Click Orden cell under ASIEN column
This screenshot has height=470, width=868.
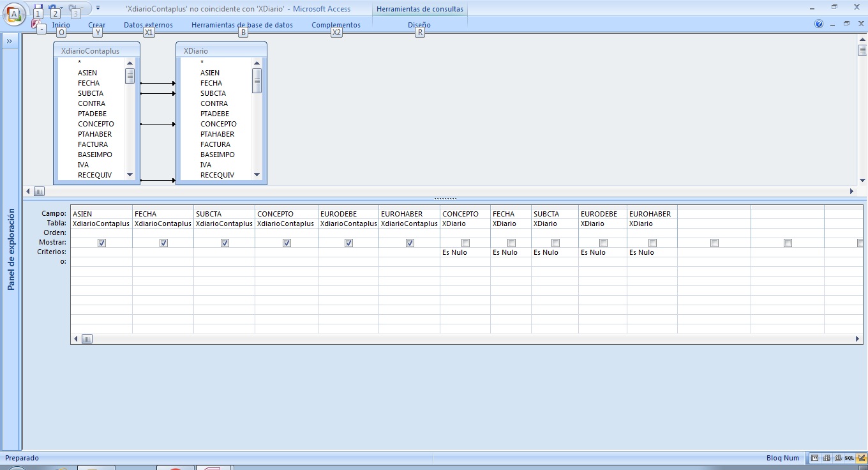[101, 233]
